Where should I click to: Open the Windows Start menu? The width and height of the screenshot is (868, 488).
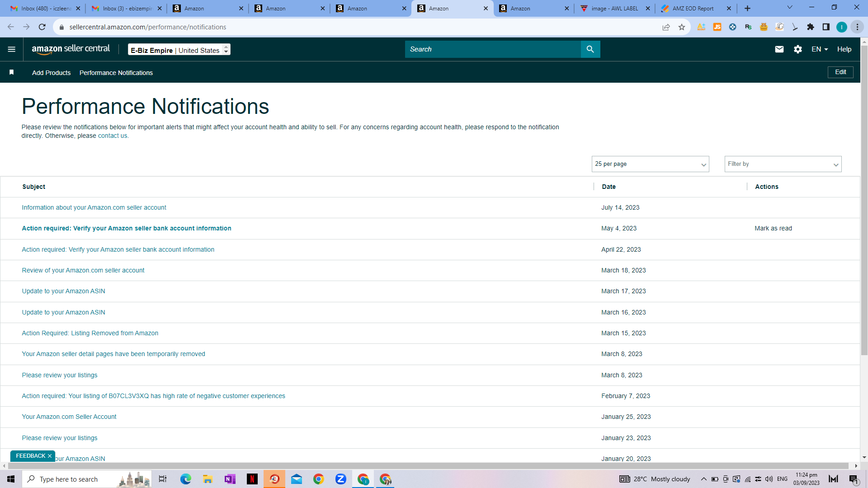pos(11,479)
